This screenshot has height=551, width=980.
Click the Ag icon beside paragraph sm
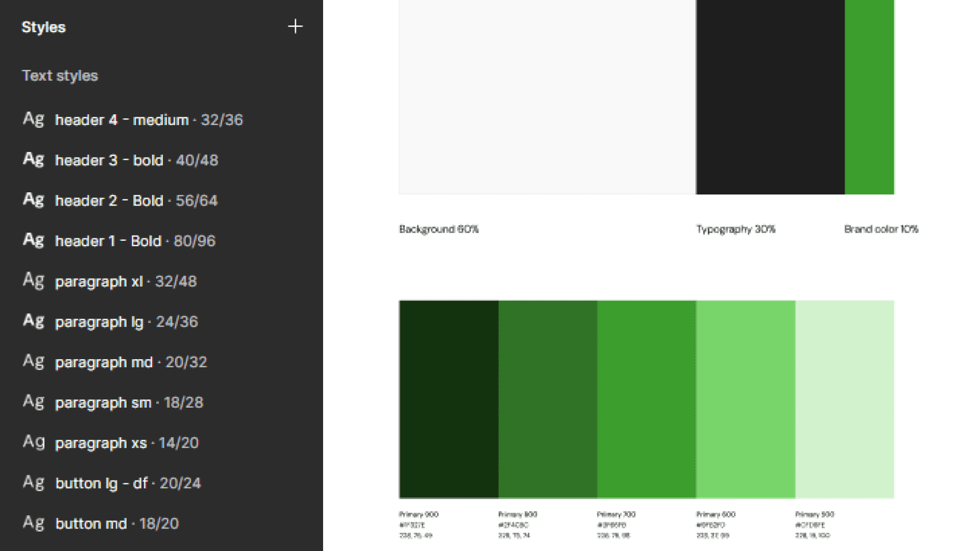[34, 402]
